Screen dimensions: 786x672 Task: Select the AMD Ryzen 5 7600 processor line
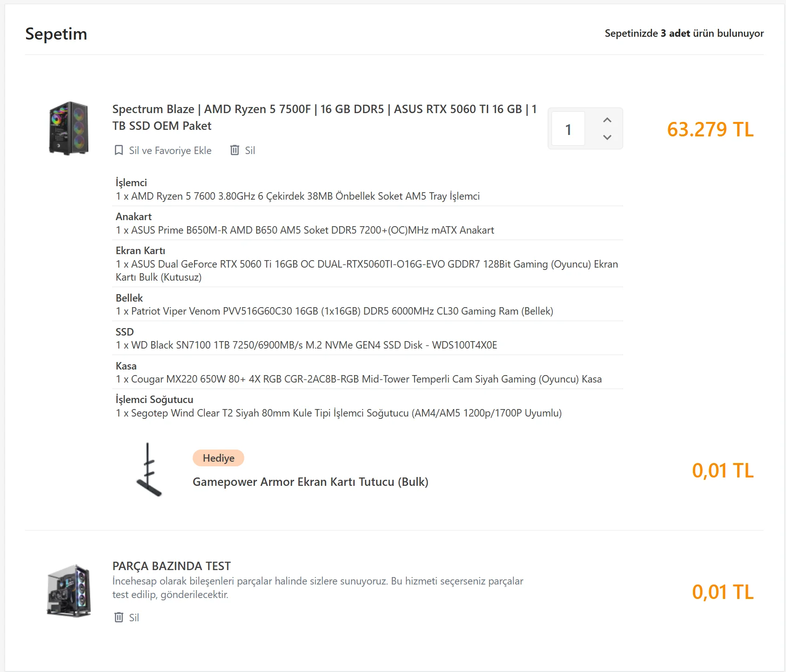[297, 196]
